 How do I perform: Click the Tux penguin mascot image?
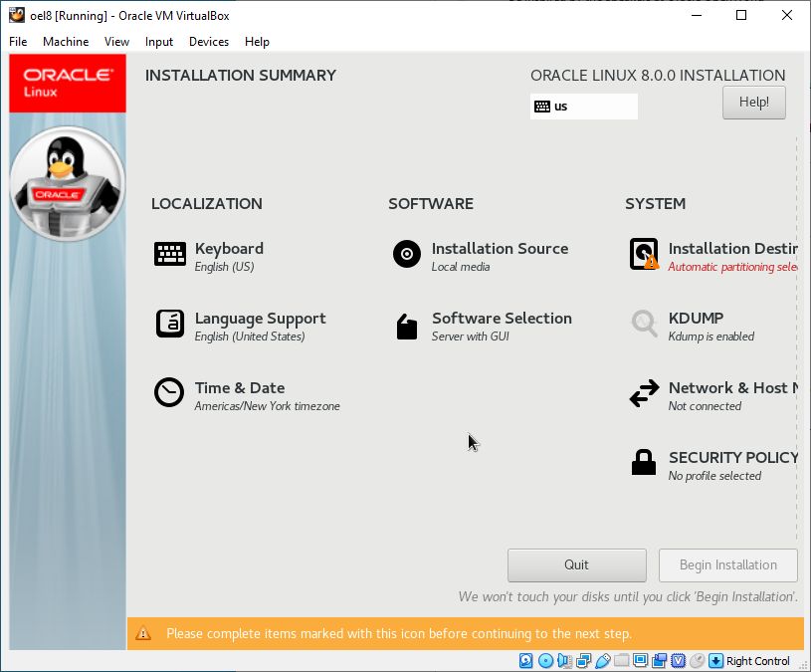pyautogui.click(x=68, y=183)
